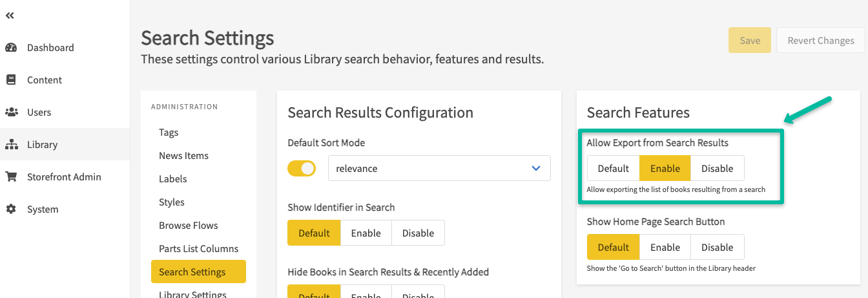Screen dimensions: 868x298
Task: Collapse the sidebar with double chevron icon
Action: click(10, 16)
